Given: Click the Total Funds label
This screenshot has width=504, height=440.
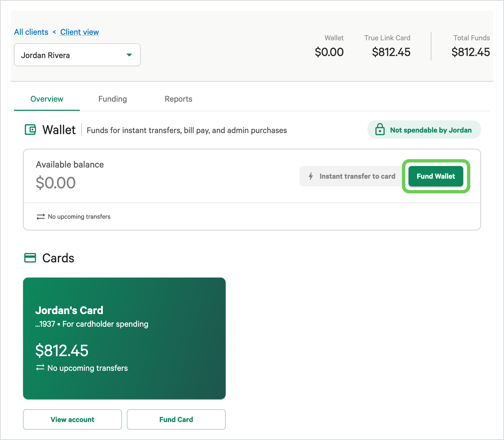Looking at the screenshot, I should (x=472, y=38).
